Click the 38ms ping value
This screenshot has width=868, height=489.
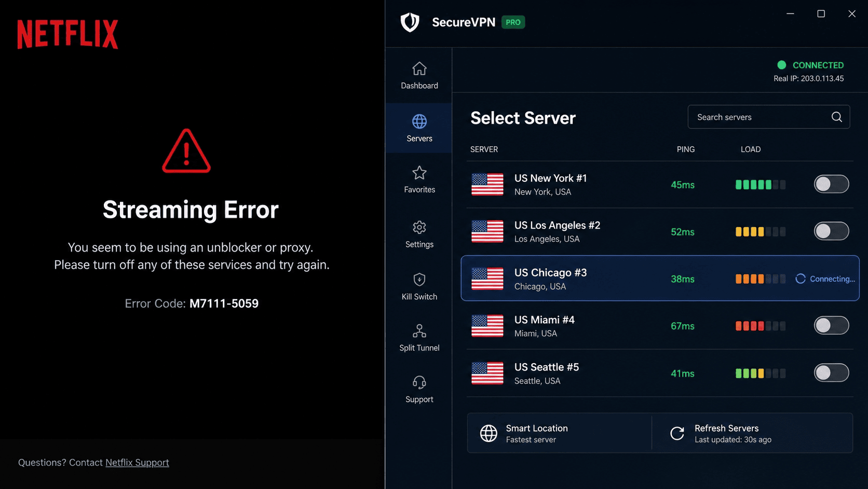tap(683, 279)
